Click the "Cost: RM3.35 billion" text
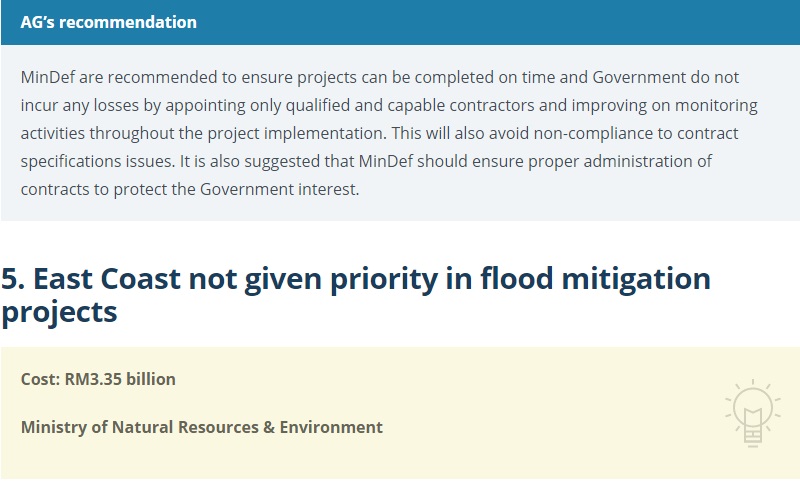 pos(98,379)
